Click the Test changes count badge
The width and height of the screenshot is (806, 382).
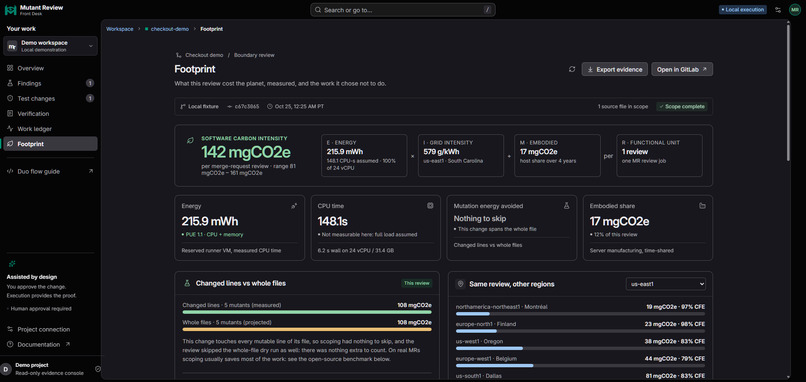point(90,99)
